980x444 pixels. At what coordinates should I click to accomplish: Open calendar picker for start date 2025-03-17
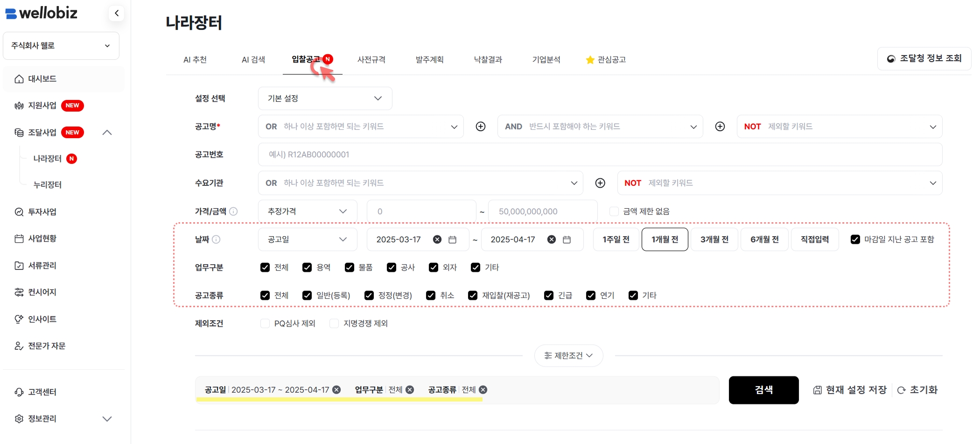point(452,240)
